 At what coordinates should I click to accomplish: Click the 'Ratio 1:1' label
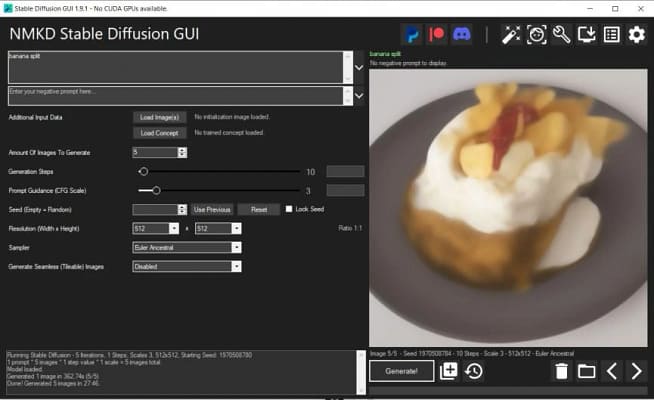[350, 228]
